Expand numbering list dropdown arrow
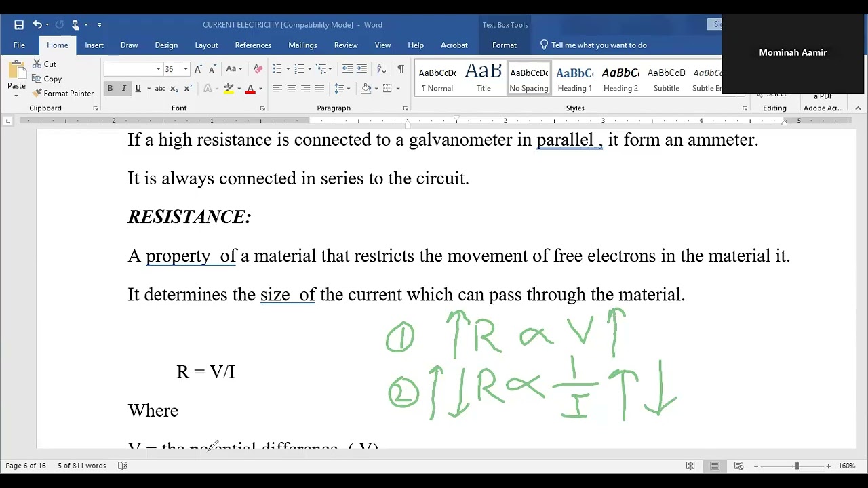This screenshot has height=488, width=868. (x=310, y=69)
